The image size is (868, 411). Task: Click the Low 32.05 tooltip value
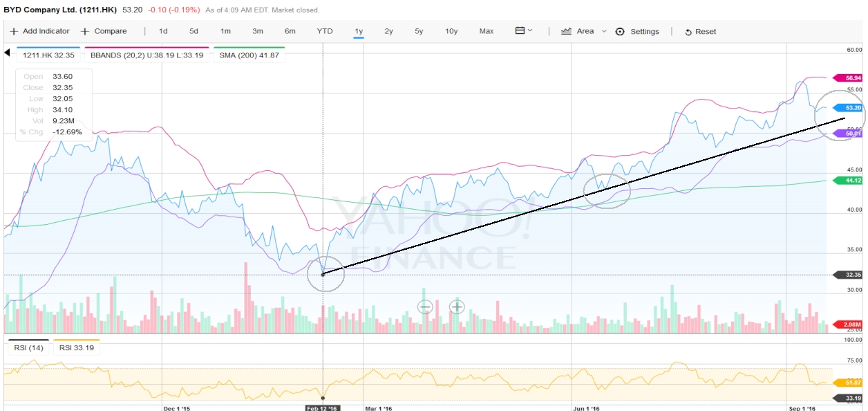(x=63, y=98)
